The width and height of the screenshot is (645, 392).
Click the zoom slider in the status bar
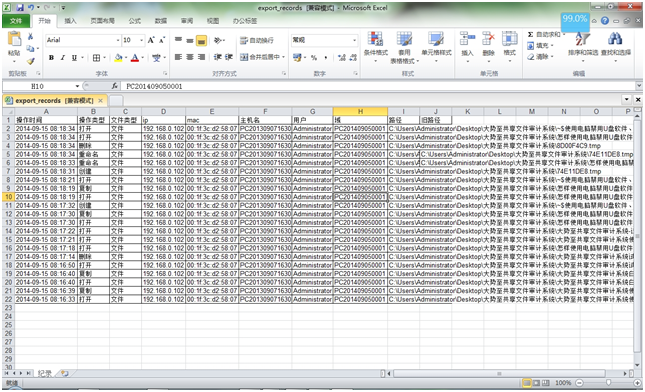(x=608, y=383)
